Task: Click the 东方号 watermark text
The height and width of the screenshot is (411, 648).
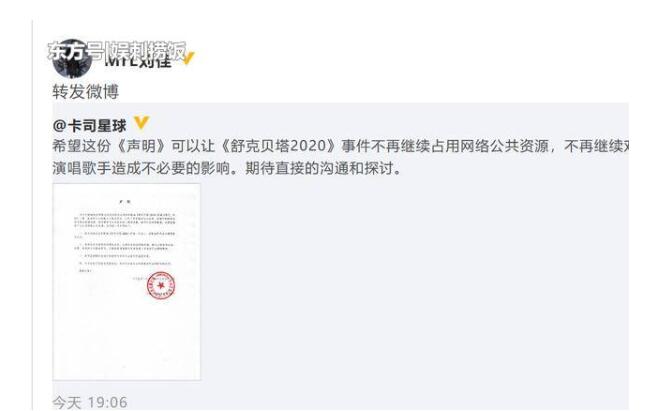Action: click(76, 52)
